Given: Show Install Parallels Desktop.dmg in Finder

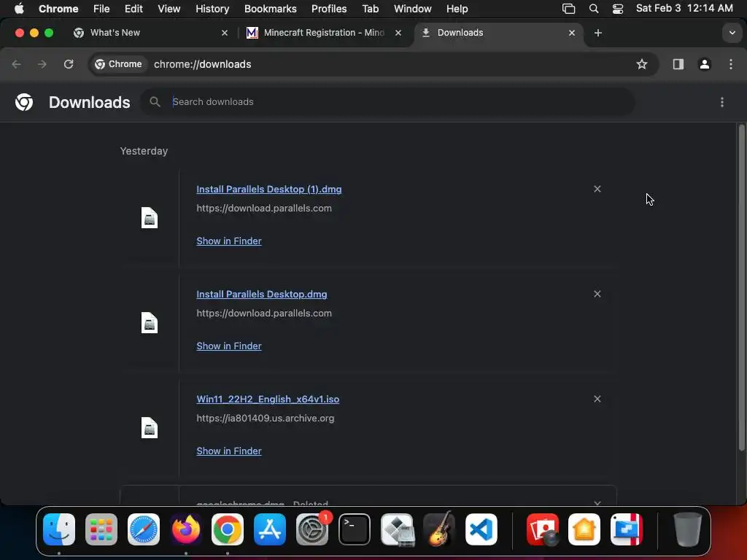Looking at the screenshot, I should pos(228,346).
